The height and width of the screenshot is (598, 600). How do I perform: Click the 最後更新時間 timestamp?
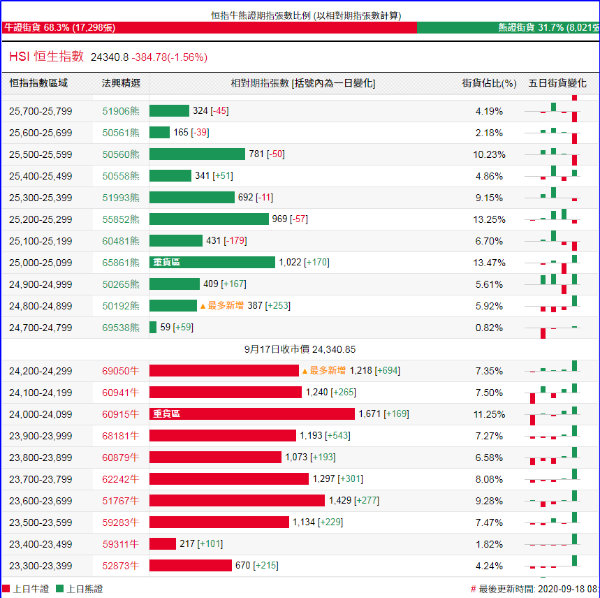pyautogui.click(x=535, y=589)
